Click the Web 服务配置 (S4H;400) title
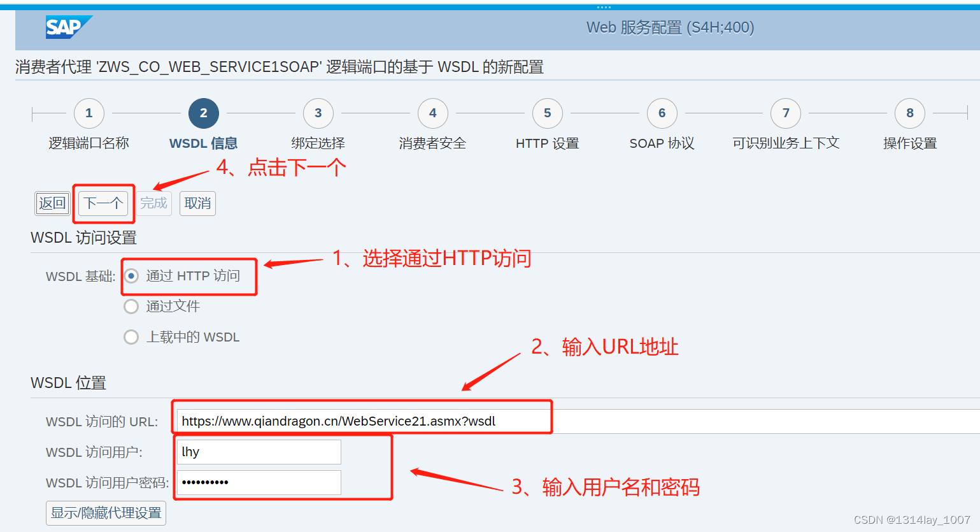 pos(670,27)
